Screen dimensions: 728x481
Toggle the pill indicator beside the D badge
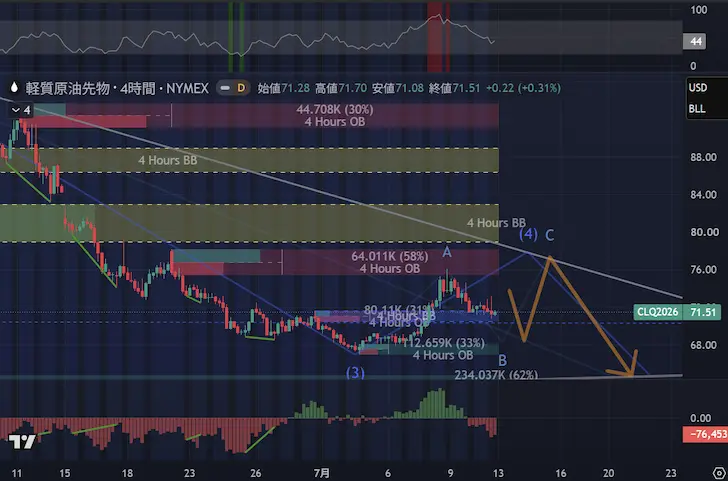click(x=225, y=88)
